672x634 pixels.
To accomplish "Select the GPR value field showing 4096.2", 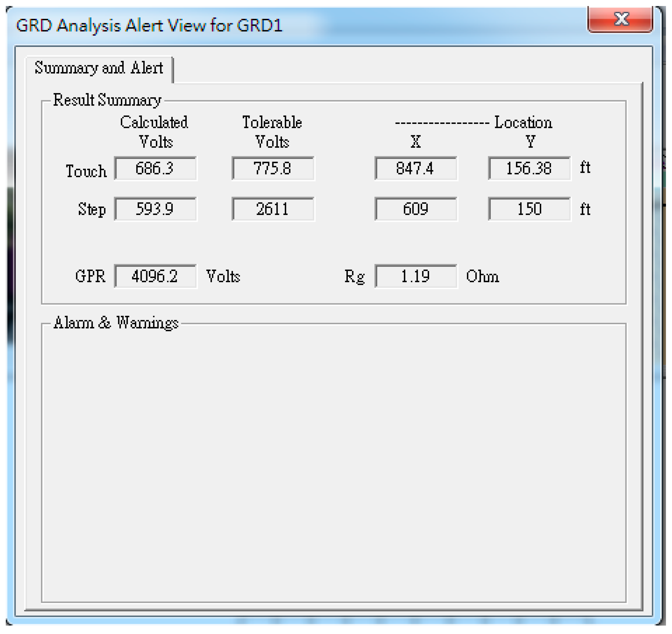I will 156,277.
